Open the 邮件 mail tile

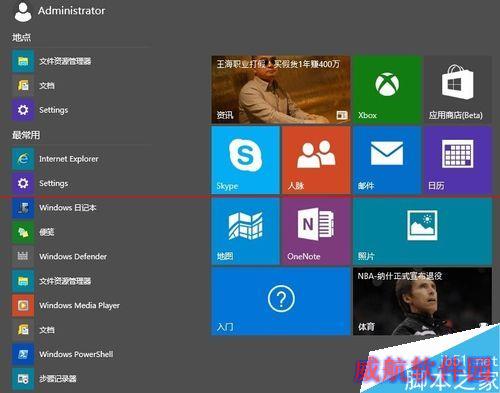click(387, 160)
